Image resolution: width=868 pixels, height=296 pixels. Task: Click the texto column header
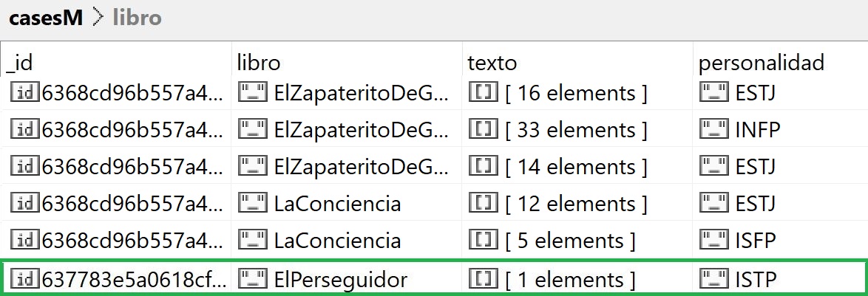pyautogui.click(x=492, y=63)
